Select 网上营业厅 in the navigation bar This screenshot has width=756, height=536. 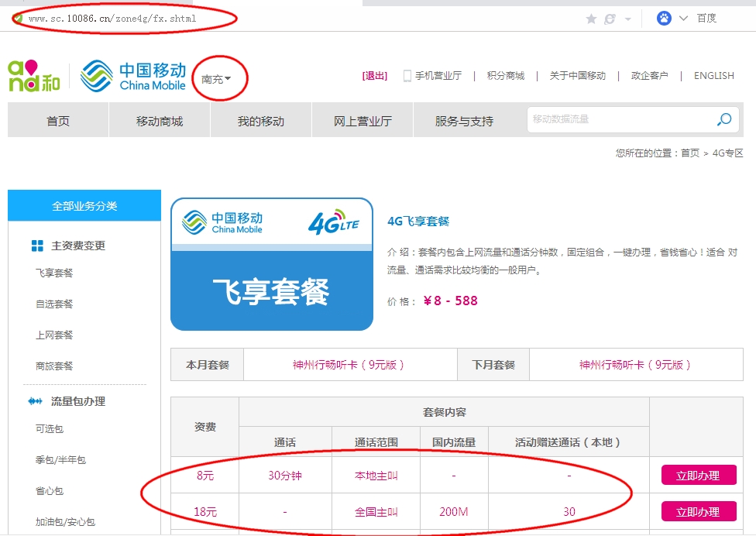click(x=363, y=121)
